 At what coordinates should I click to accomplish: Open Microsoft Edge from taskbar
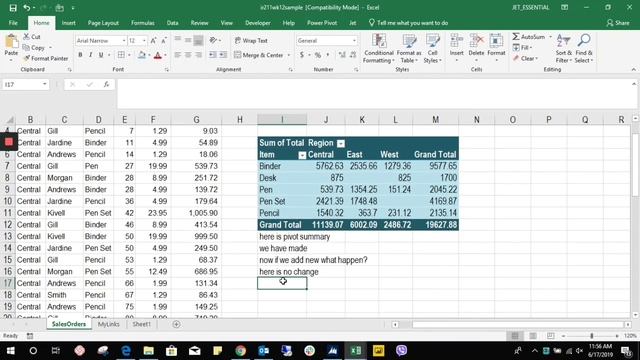pos(126,351)
